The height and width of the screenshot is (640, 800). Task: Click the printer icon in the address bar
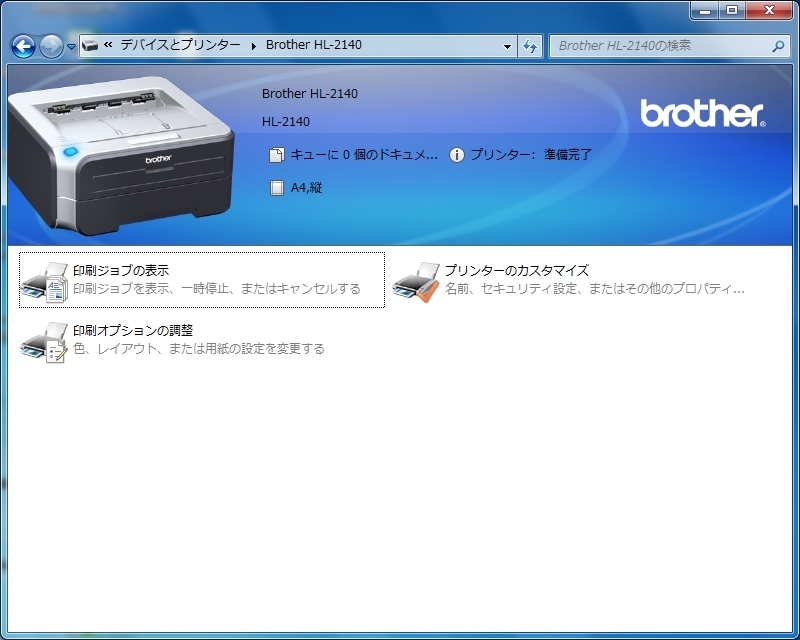[x=90, y=45]
